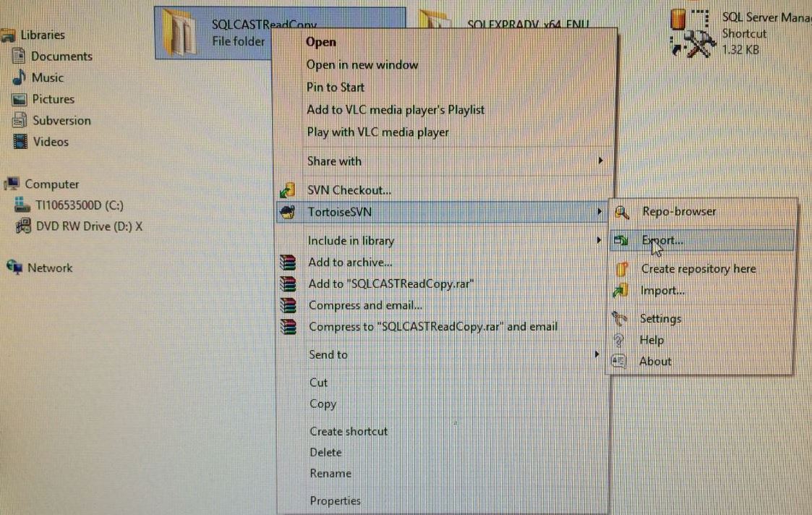Click the SQLCASTReadCopy folder icon
The width and height of the screenshot is (812, 515).
point(180,32)
